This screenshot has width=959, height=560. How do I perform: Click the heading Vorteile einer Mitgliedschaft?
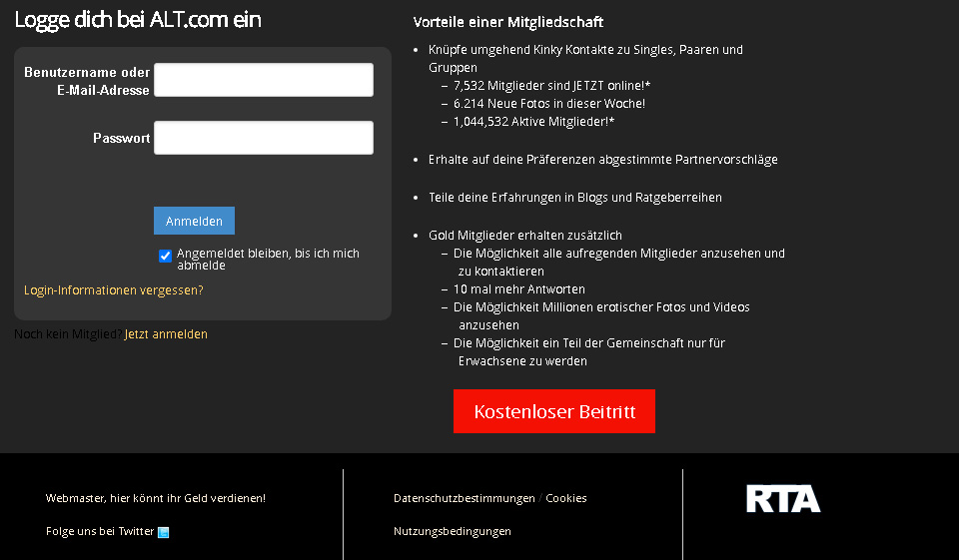click(x=508, y=22)
